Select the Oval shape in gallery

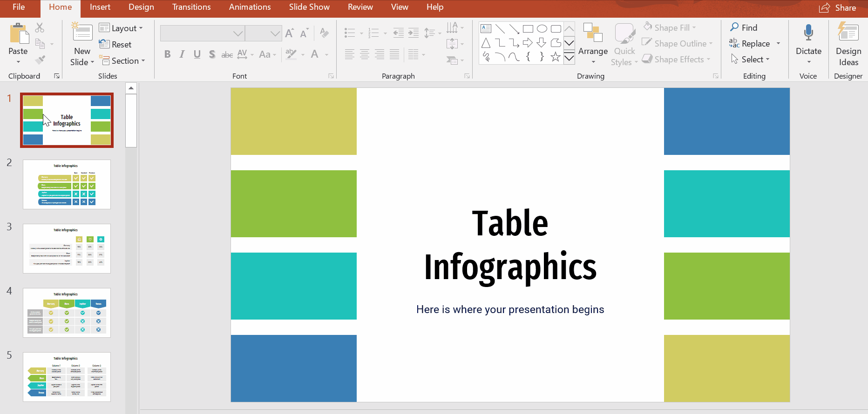542,29
